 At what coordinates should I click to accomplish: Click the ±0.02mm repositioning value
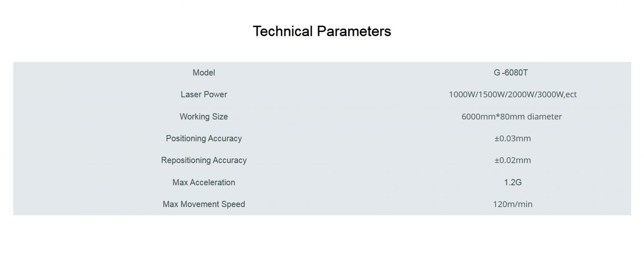pyautogui.click(x=513, y=160)
